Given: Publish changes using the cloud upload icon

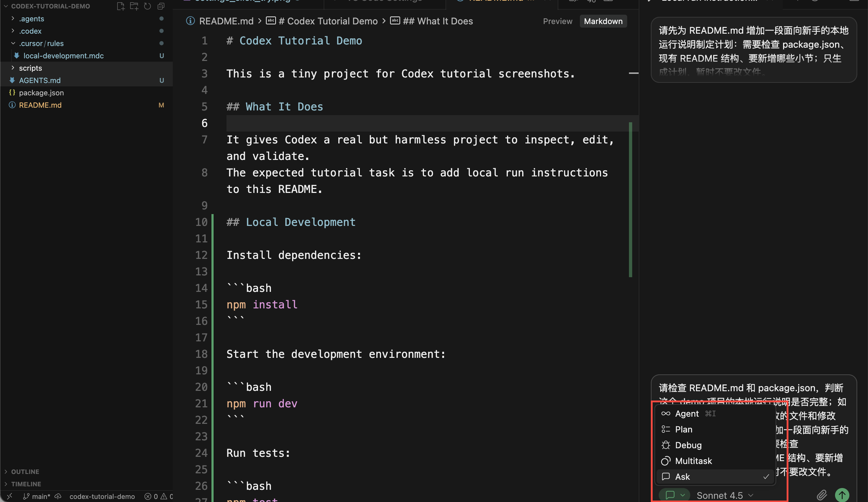Looking at the screenshot, I should (58, 496).
